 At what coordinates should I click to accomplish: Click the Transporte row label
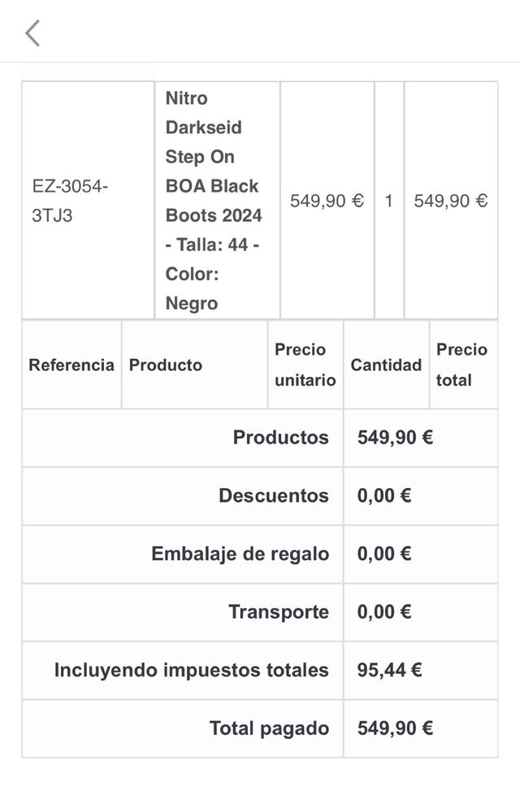[x=280, y=612]
